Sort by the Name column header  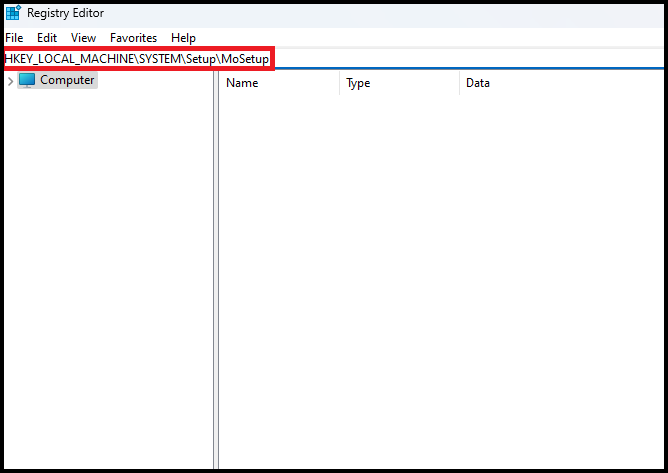[279, 83]
